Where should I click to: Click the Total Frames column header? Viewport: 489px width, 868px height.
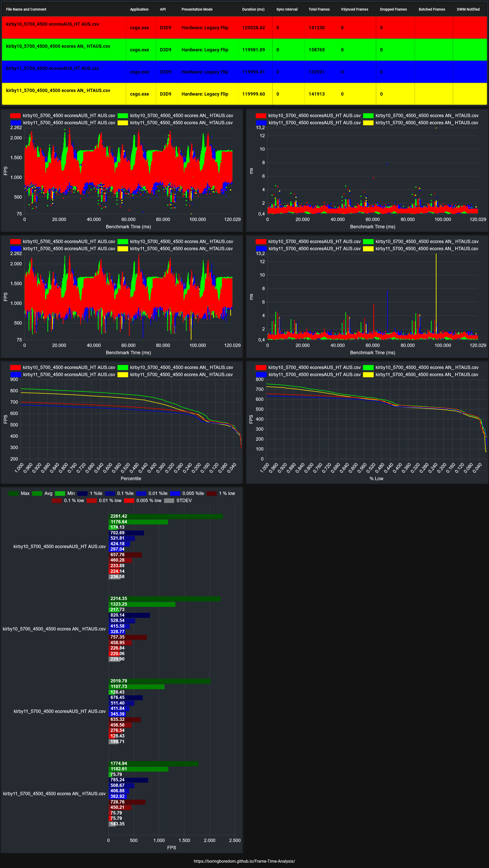click(319, 9)
